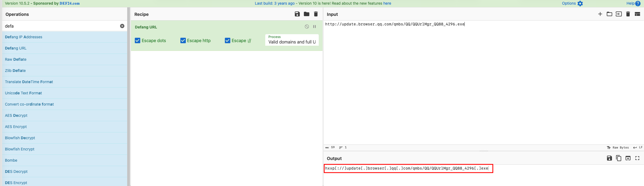Open Help question mark icon
The image size is (644, 186).
coord(638,4)
